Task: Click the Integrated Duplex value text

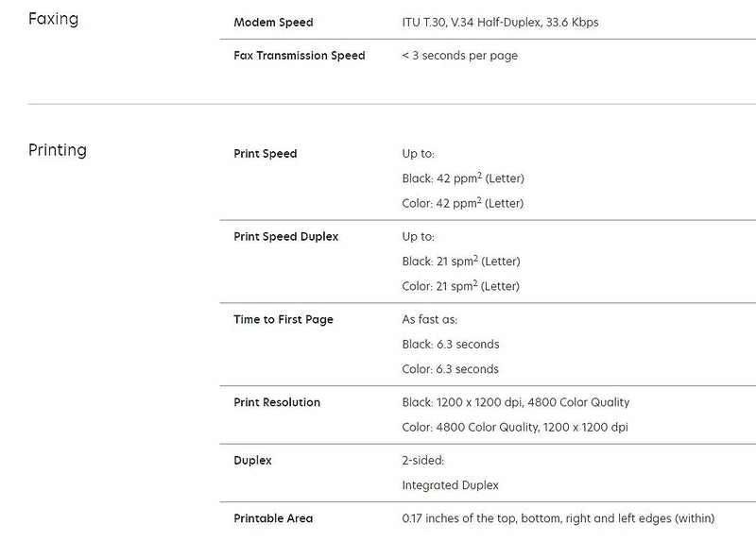Action: click(x=451, y=485)
